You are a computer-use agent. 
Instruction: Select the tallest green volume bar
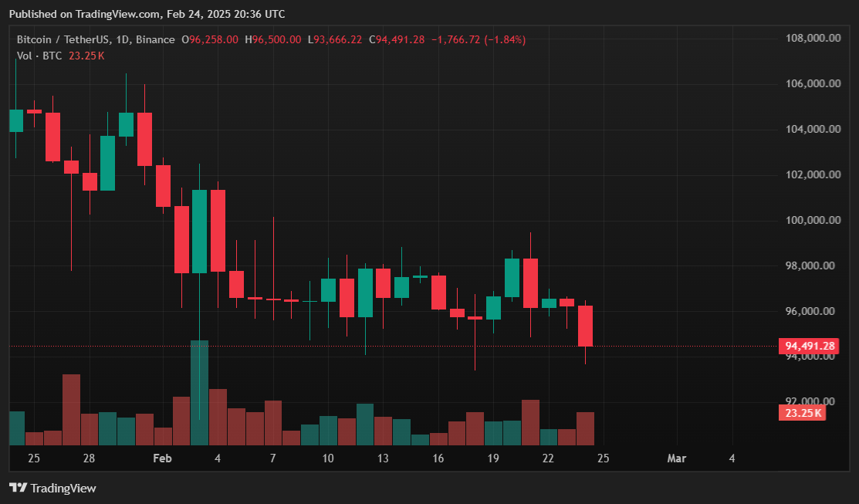coord(199,392)
